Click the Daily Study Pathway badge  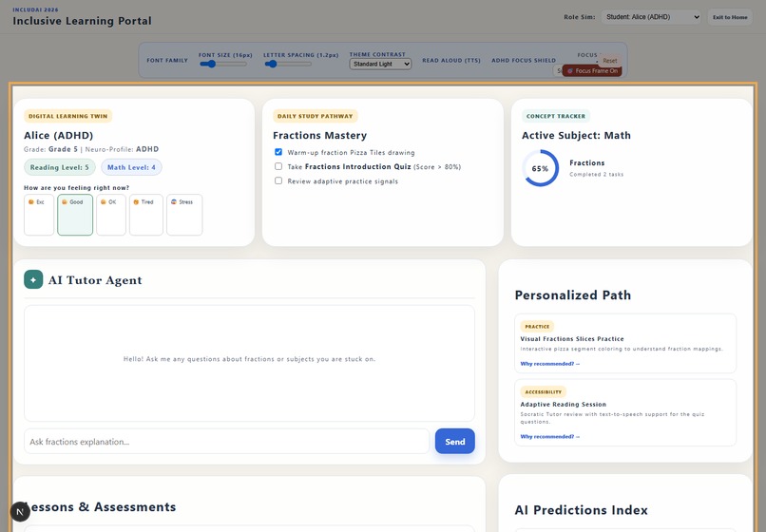(x=316, y=116)
